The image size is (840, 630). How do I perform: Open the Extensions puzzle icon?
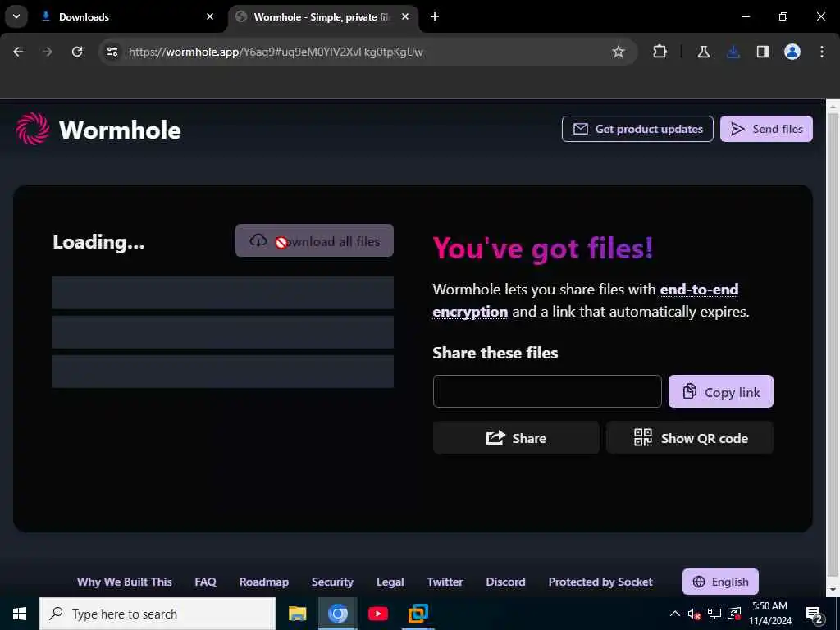coord(660,52)
